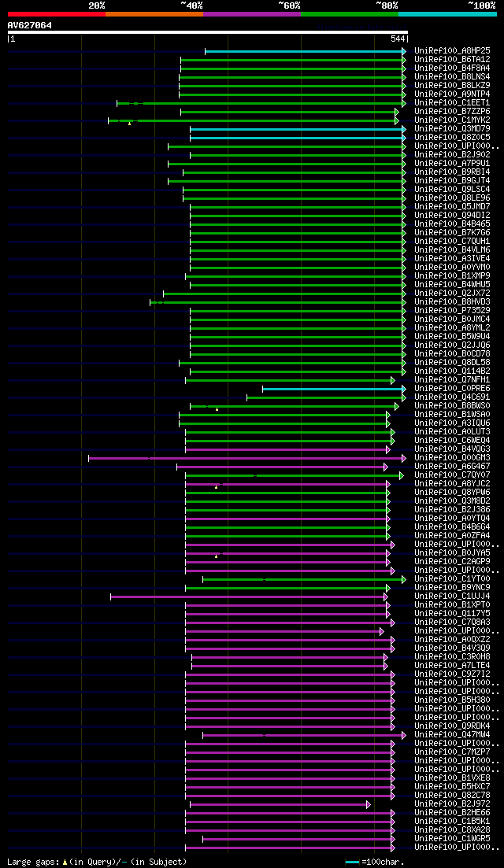The image size is (504, 868).
Task: Select hit name UniRef100_A3IVE4
Action: [452, 259]
